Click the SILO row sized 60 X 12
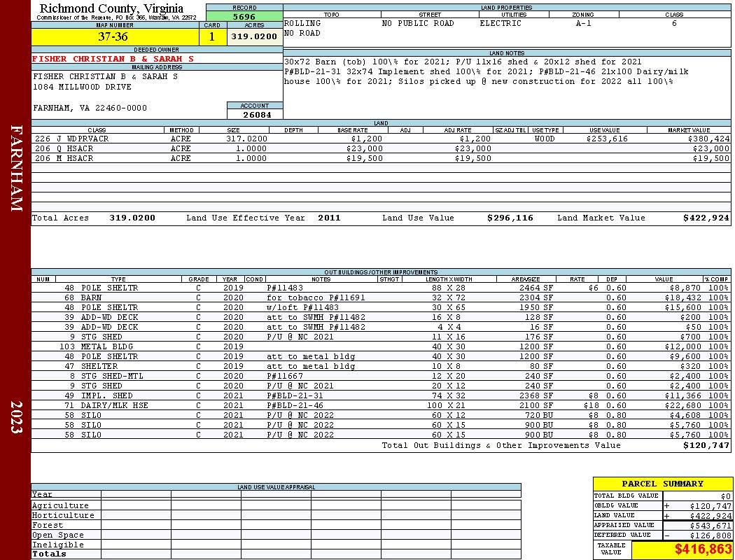 click(x=381, y=415)
